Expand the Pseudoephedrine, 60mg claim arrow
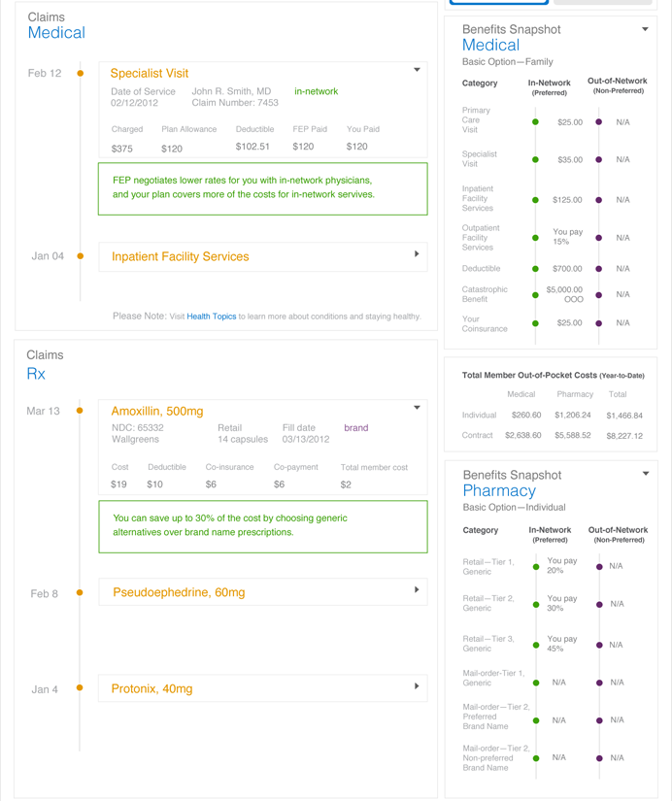Screen dimensions: 672x801 [x=417, y=589]
